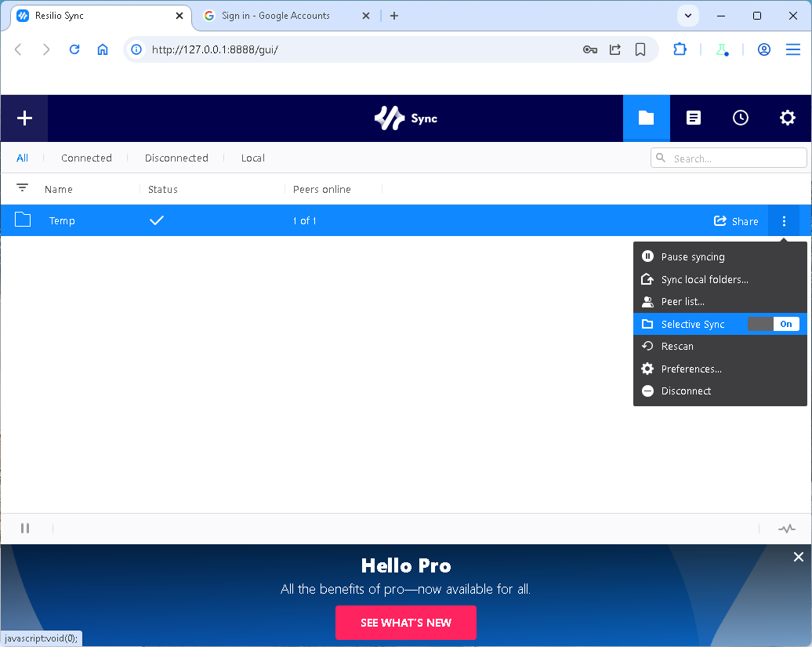Close the Google Accounts tab
The height and width of the screenshot is (647, 812).
point(365,16)
